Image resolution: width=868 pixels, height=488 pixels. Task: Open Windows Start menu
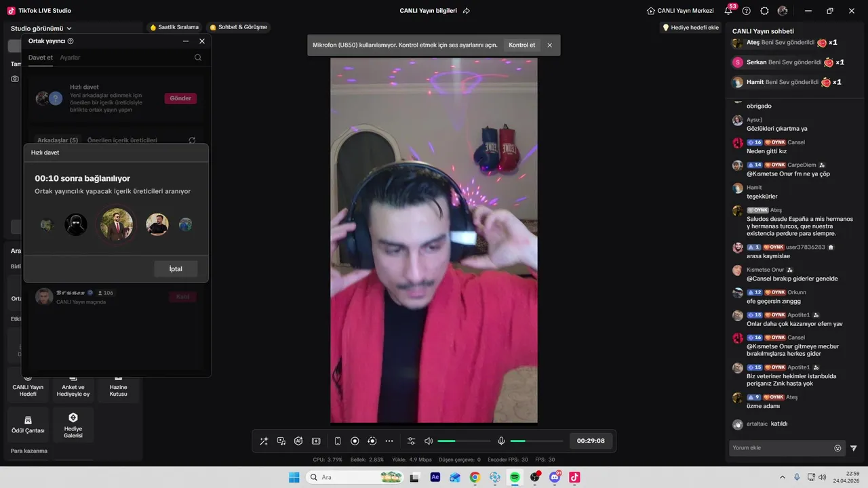point(294,477)
